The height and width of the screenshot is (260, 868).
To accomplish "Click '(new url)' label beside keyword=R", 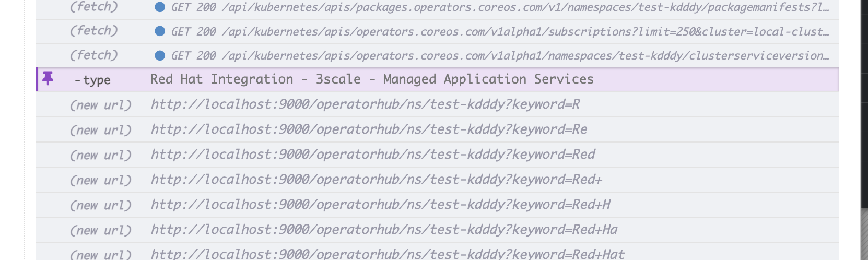I will [101, 105].
